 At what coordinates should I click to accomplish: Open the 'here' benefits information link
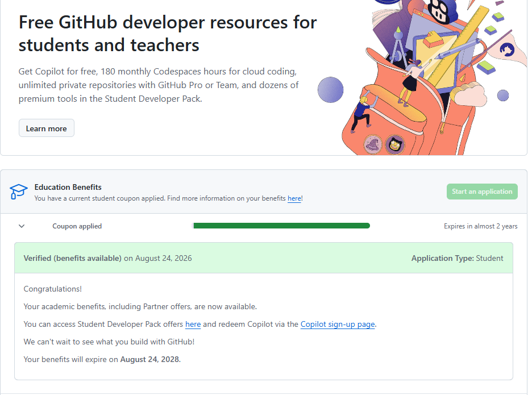tap(294, 198)
